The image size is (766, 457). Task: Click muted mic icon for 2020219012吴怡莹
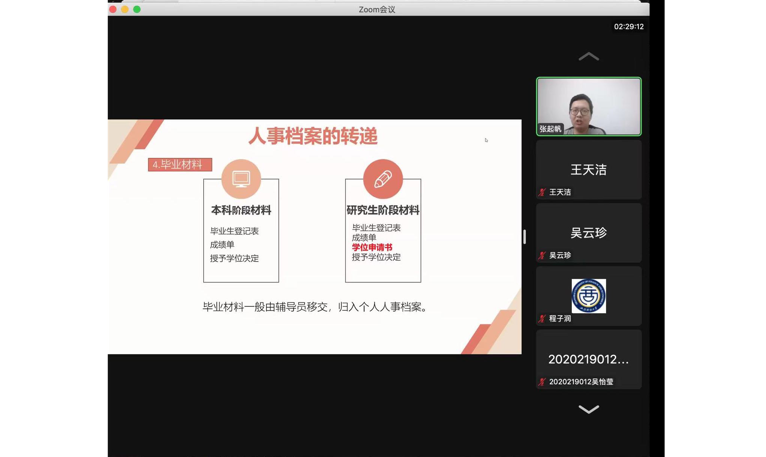pyautogui.click(x=542, y=382)
